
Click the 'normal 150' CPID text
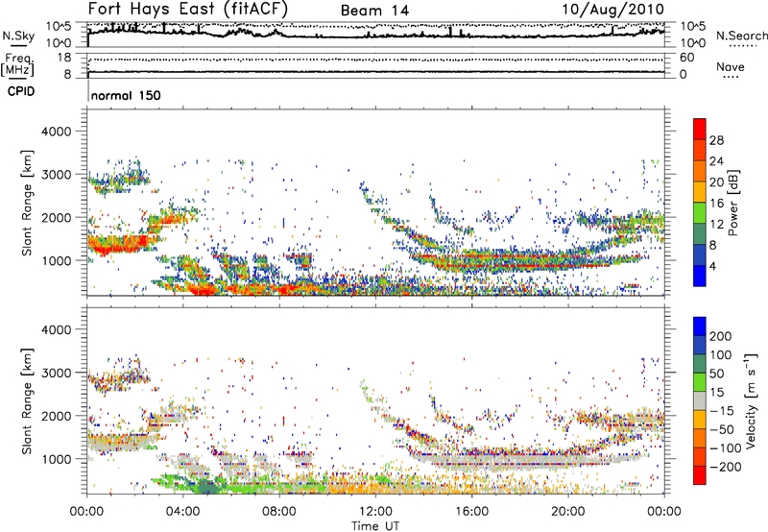pos(126,95)
